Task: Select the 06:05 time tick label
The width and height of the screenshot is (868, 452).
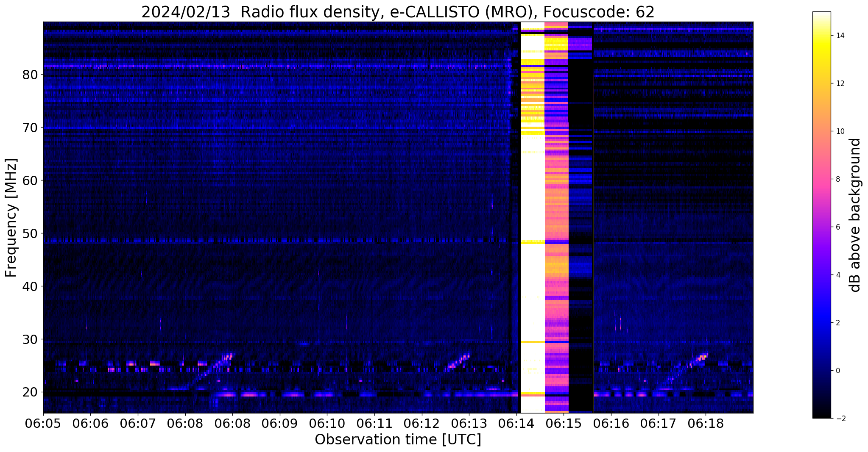Action: coord(43,423)
